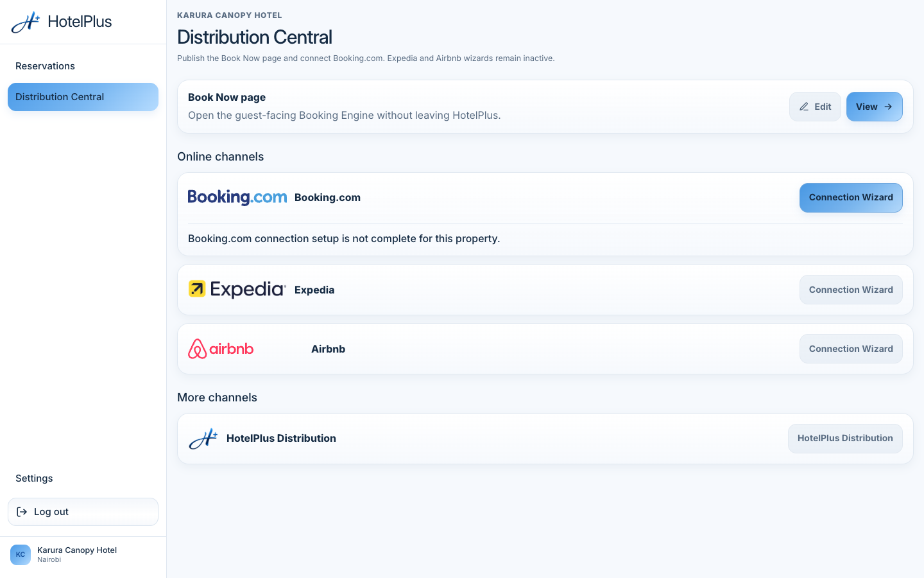Screen dimensions: 924x578
Task: Click the 'More channels' section heading
Action: pos(217,398)
